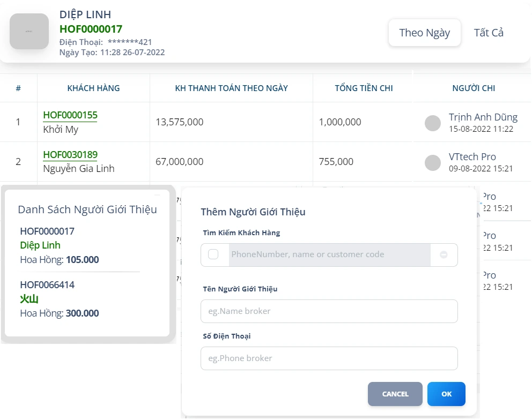Click the Tên Người Giới Thiệu input

[x=329, y=311]
